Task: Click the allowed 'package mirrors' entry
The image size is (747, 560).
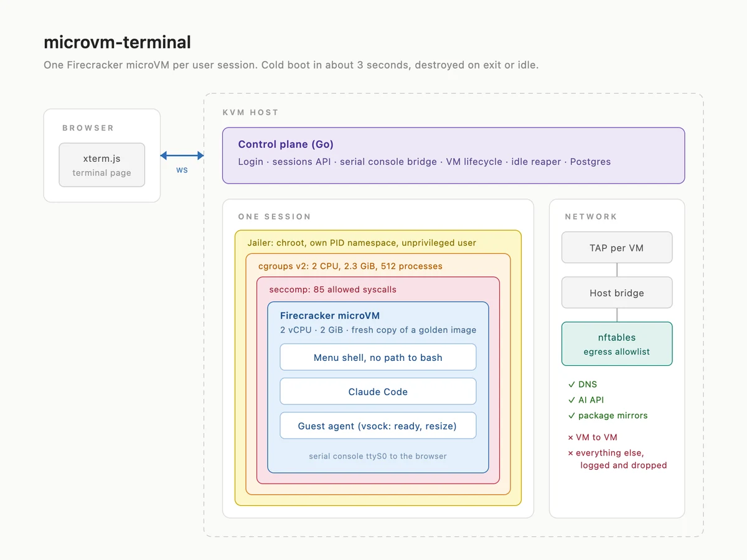Action: coord(608,416)
